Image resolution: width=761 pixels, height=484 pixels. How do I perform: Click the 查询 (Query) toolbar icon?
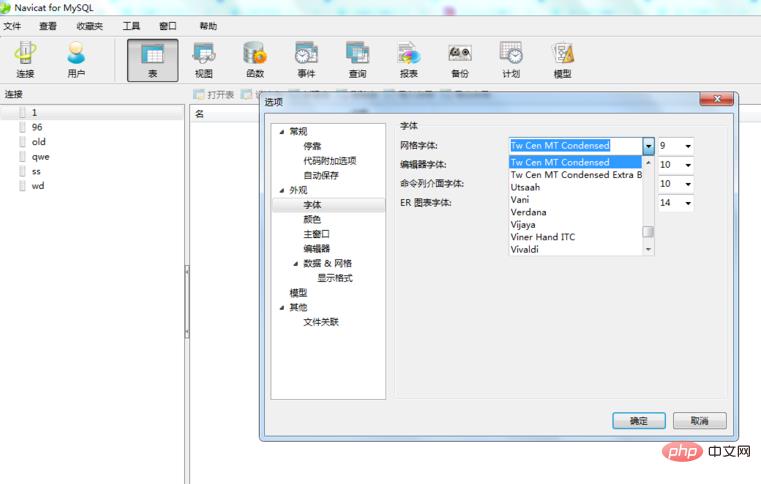coord(358,60)
